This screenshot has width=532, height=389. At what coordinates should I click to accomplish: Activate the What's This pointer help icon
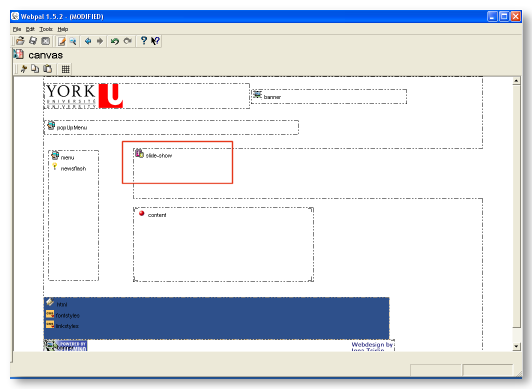[155, 41]
